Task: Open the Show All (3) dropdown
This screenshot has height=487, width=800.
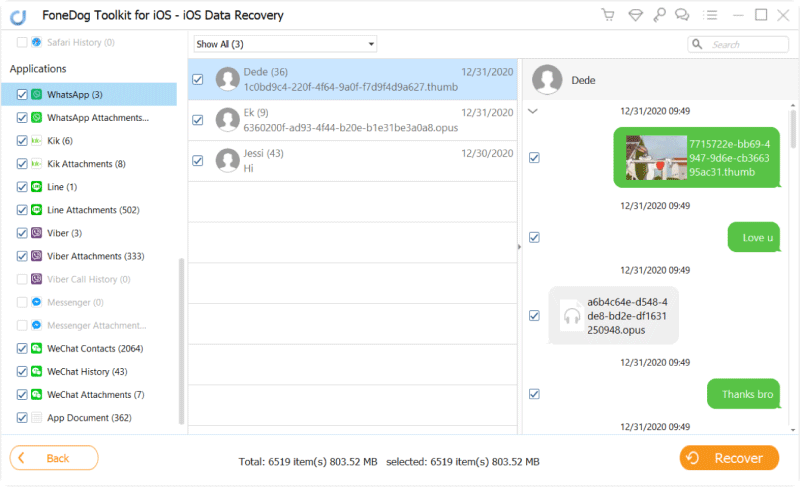Action: 285,44
